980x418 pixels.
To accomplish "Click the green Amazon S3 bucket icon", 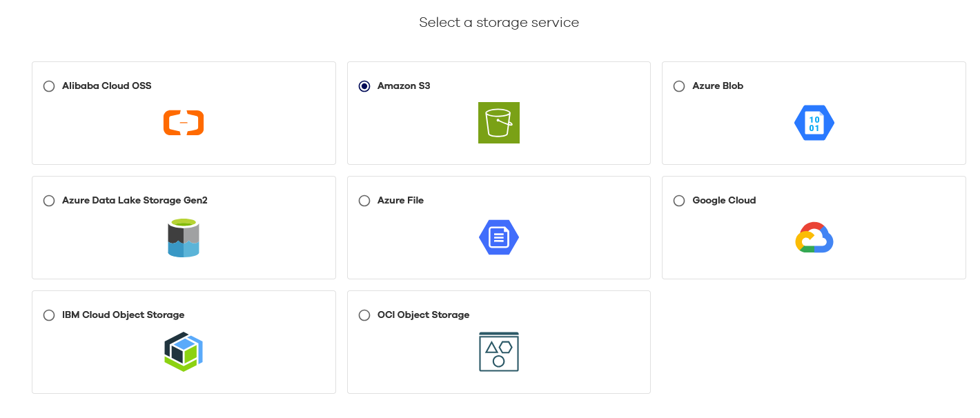I will tap(498, 122).
